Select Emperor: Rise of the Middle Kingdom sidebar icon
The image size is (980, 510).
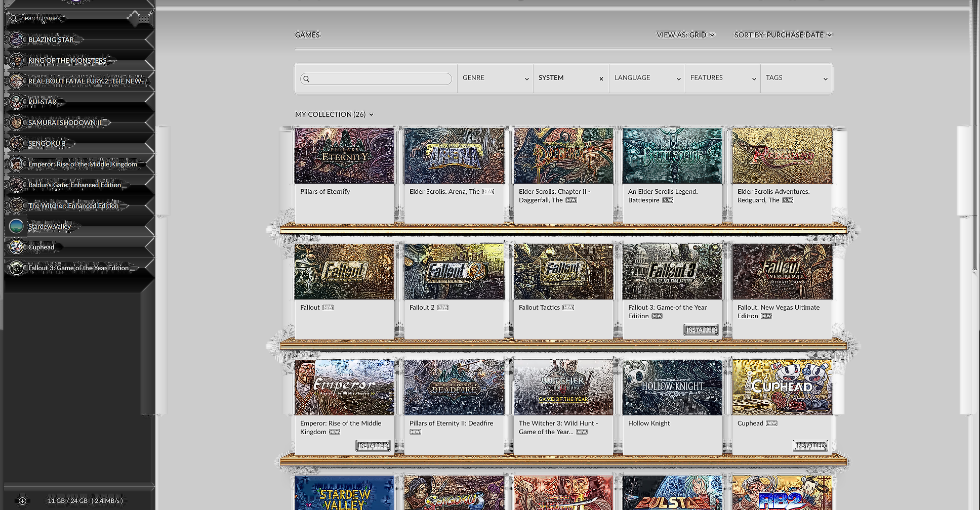coord(16,164)
